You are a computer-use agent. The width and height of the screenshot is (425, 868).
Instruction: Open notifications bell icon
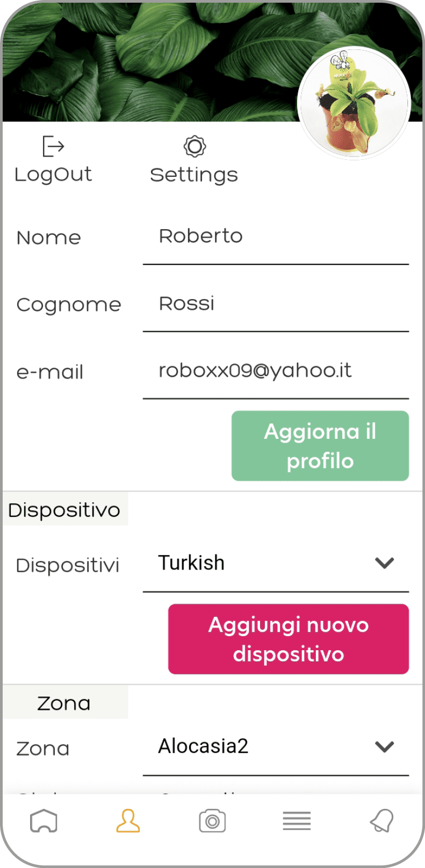(x=381, y=821)
